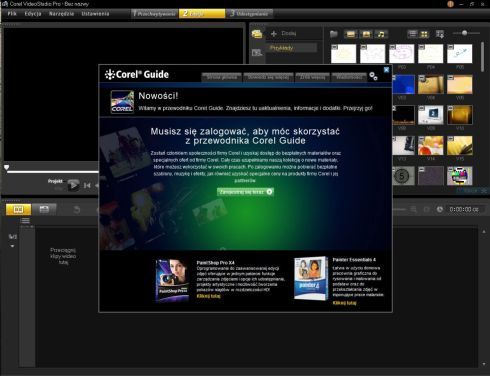Click the library sort clips icon
Viewport: 490px width, 376px height.
point(440,34)
